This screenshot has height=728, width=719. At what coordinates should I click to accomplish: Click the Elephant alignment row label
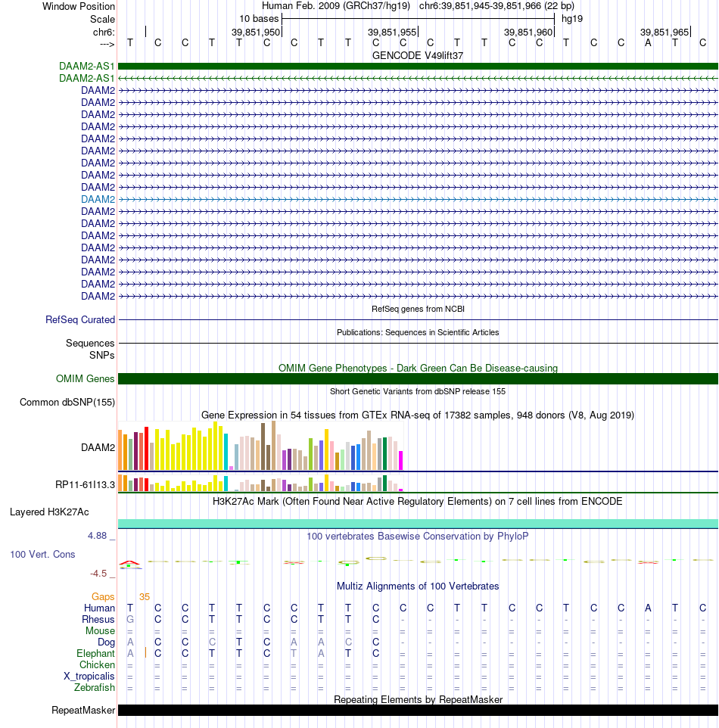pyautogui.click(x=95, y=653)
